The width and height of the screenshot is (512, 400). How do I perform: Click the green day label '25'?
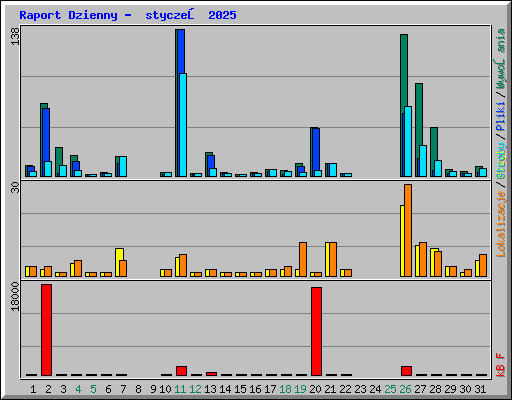pos(390,389)
